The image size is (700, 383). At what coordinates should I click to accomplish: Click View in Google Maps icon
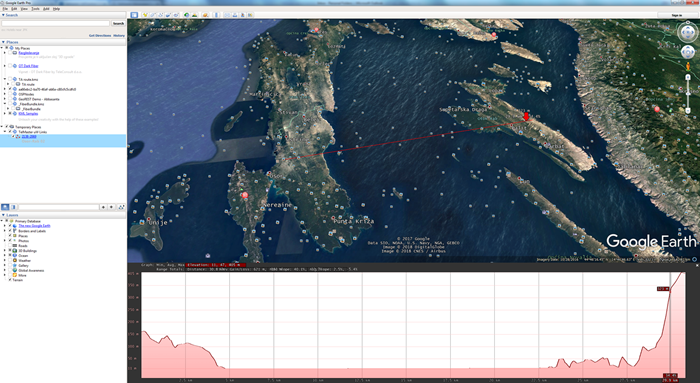250,15
